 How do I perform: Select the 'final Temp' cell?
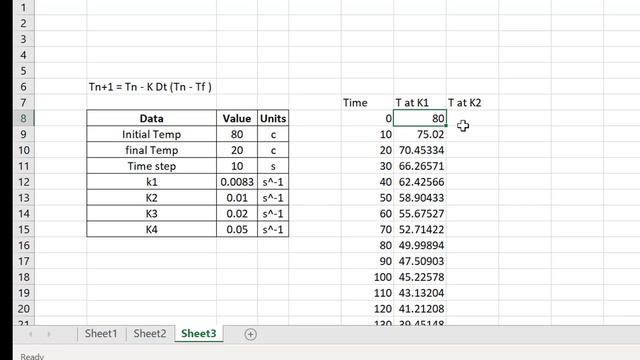pos(151,150)
